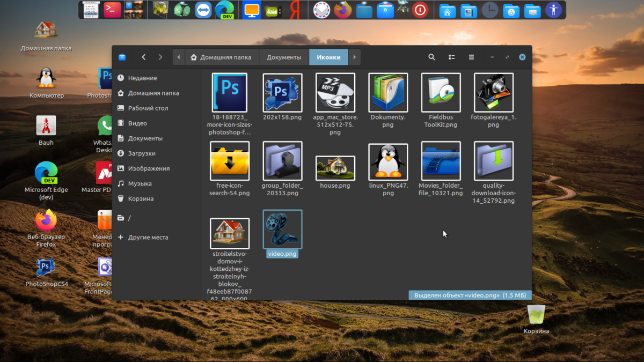The width and height of the screenshot is (644, 362).
Task: Navigate to Документы in the path bar
Action: click(284, 57)
